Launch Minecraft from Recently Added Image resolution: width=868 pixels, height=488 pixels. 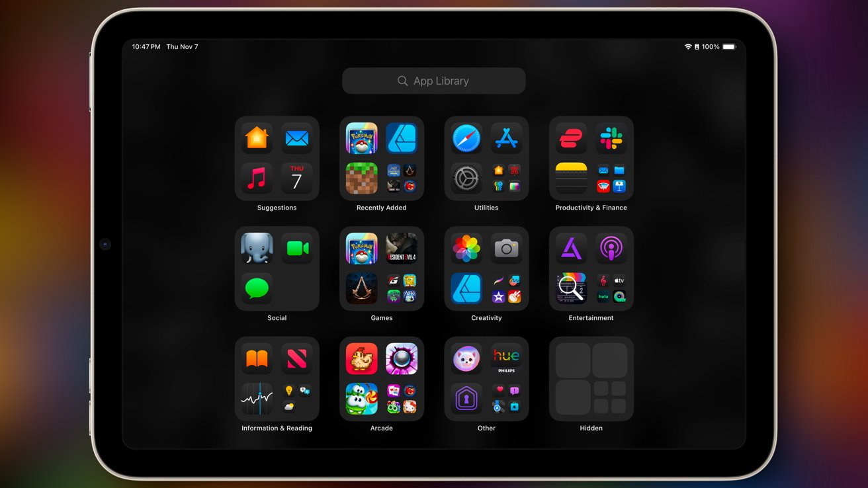(x=362, y=179)
